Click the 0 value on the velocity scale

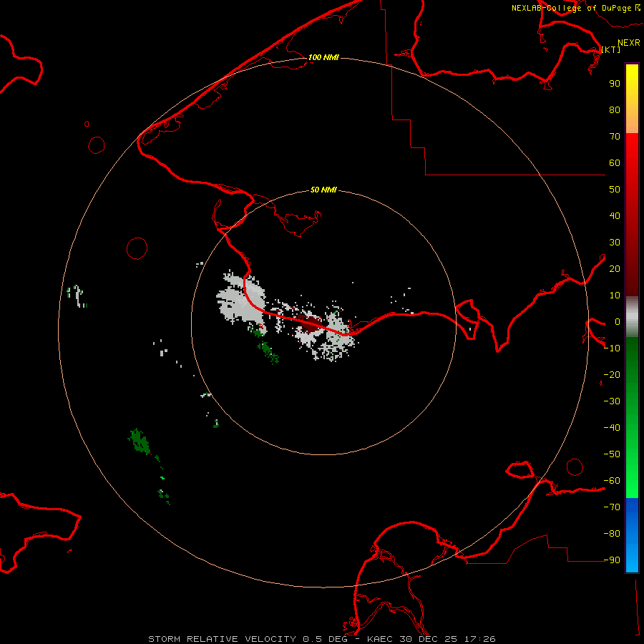(x=618, y=321)
